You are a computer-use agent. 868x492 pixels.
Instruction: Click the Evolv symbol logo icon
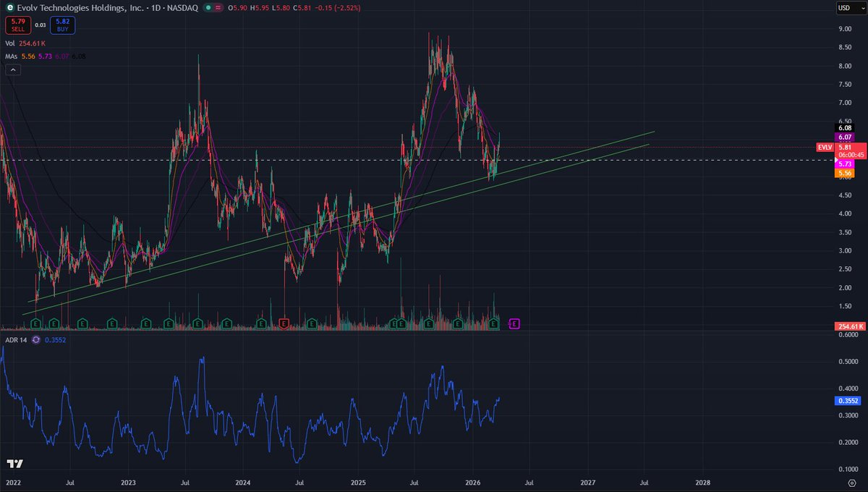click(x=9, y=8)
